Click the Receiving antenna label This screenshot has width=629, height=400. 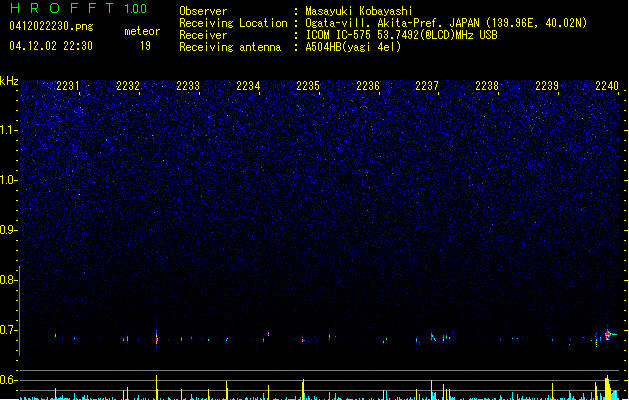point(230,47)
